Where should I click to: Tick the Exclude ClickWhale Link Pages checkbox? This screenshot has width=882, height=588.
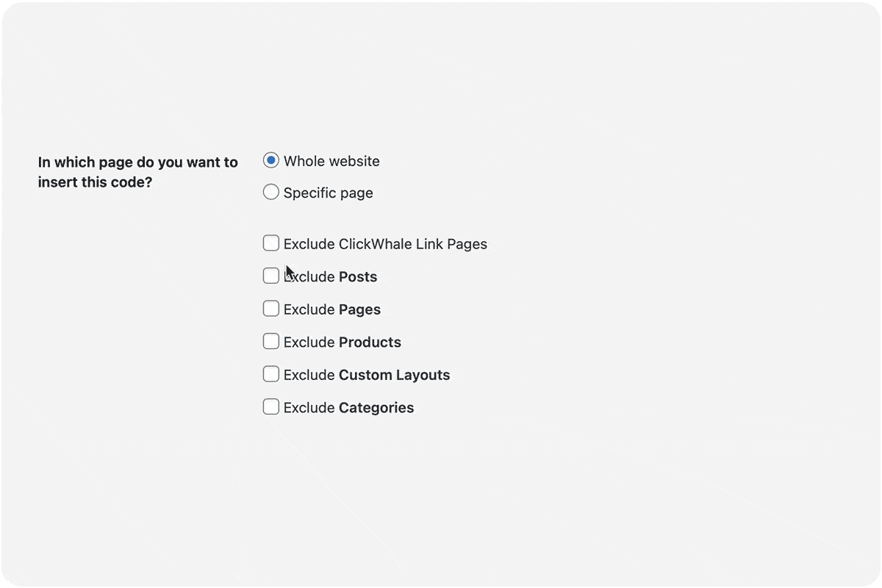tap(271, 243)
